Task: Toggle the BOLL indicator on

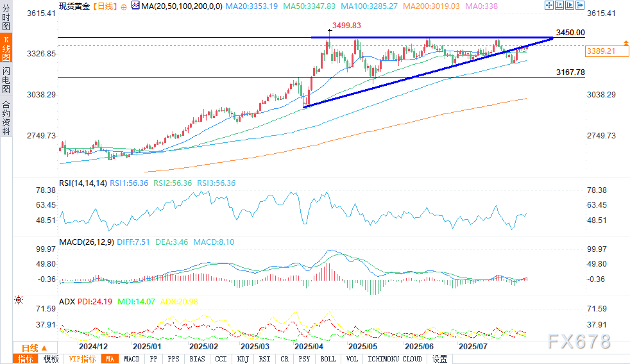Action: 328,359
